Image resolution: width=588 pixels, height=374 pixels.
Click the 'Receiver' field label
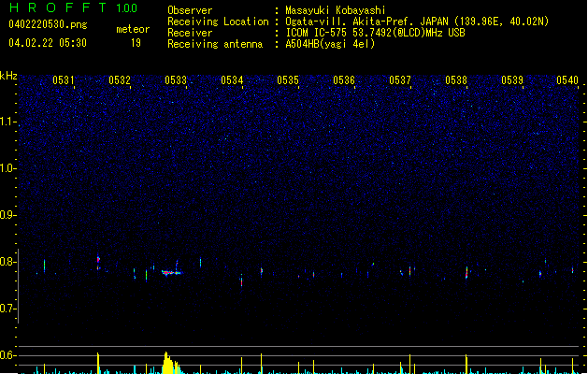coord(190,33)
